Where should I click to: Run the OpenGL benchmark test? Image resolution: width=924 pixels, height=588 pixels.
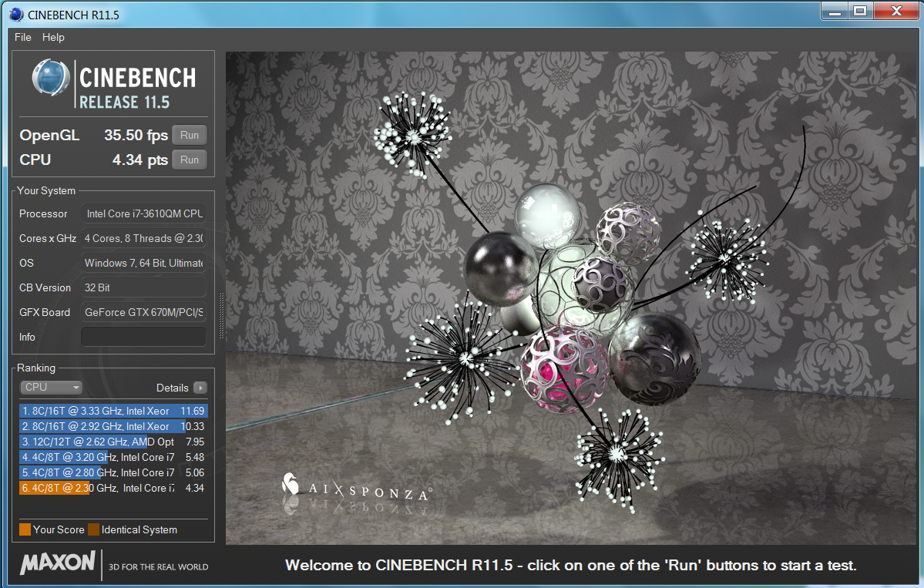(x=189, y=135)
